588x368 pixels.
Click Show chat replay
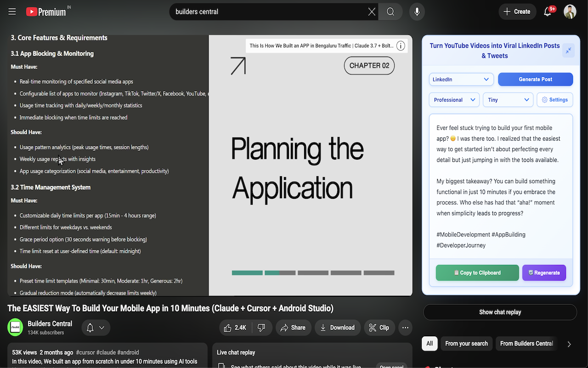click(x=500, y=312)
